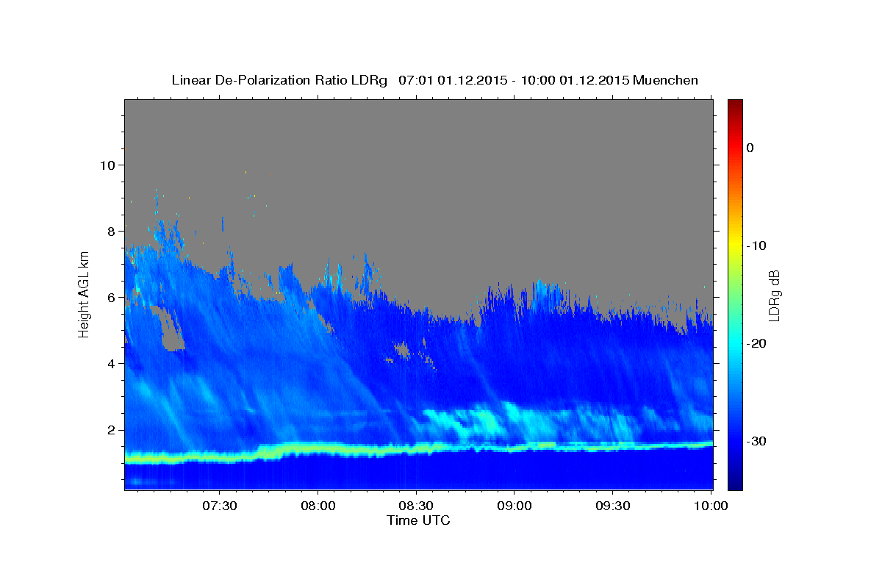The width and height of the screenshot is (882, 588).
Task: Click the 'LDRg dB' colorbar label
Action: pos(774,295)
